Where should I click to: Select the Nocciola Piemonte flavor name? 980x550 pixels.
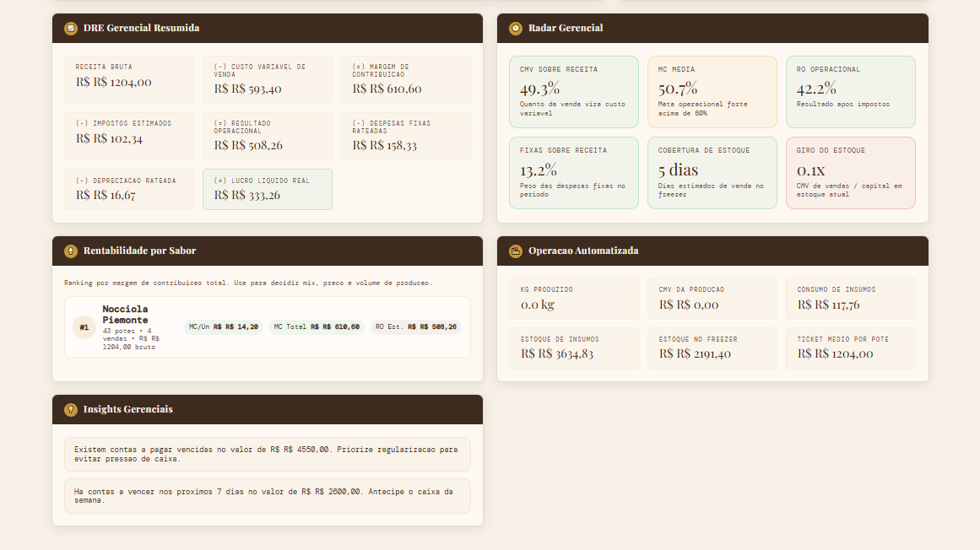pos(125,315)
